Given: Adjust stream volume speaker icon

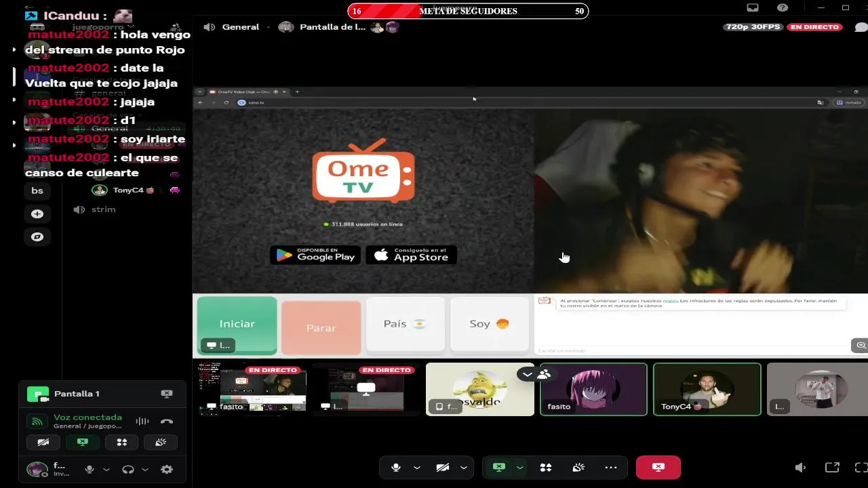Looking at the screenshot, I should click(x=800, y=468).
